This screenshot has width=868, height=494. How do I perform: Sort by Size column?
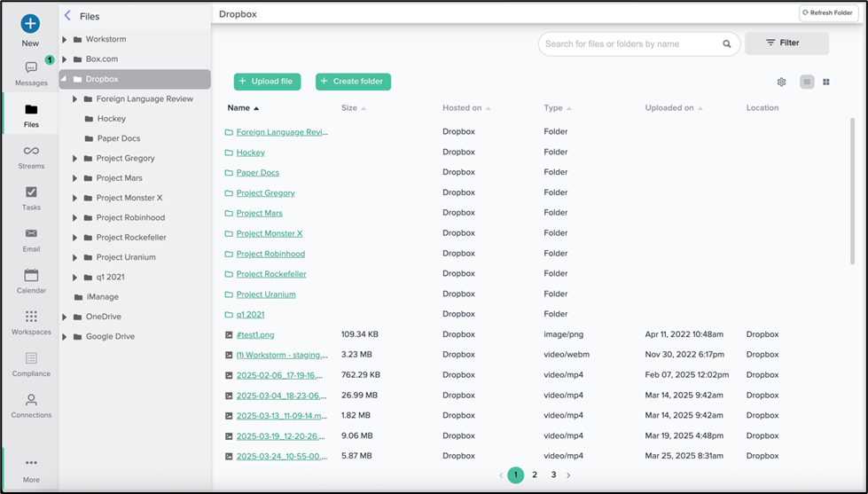354,108
